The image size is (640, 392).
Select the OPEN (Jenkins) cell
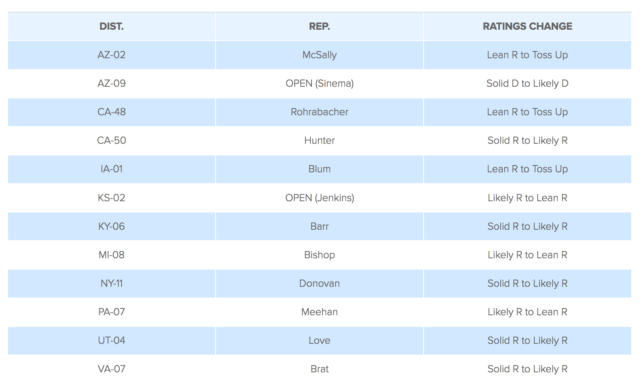[x=319, y=198]
